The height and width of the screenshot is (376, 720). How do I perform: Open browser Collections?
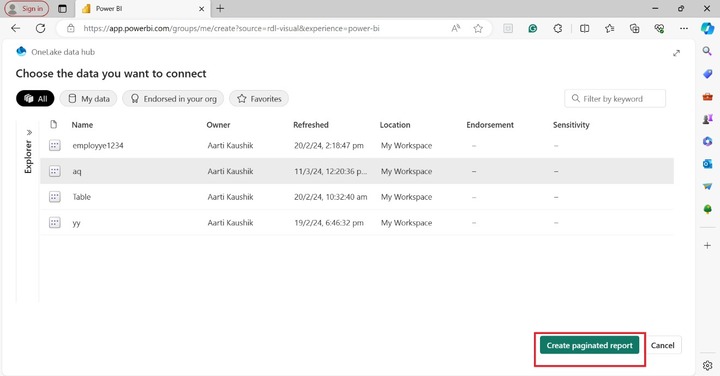click(634, 28)
